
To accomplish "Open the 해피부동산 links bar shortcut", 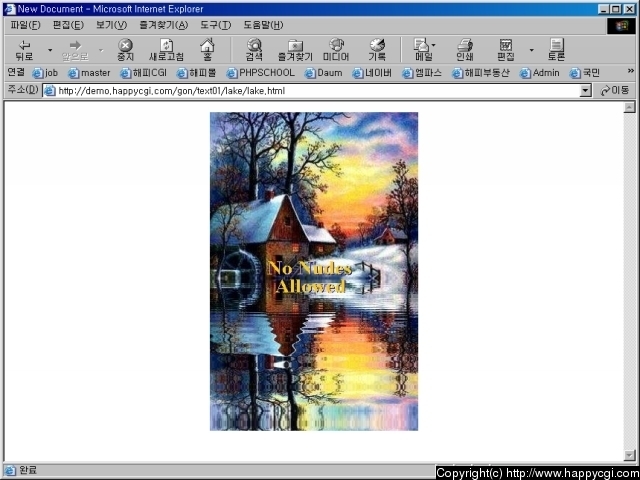I will (481, 73).
